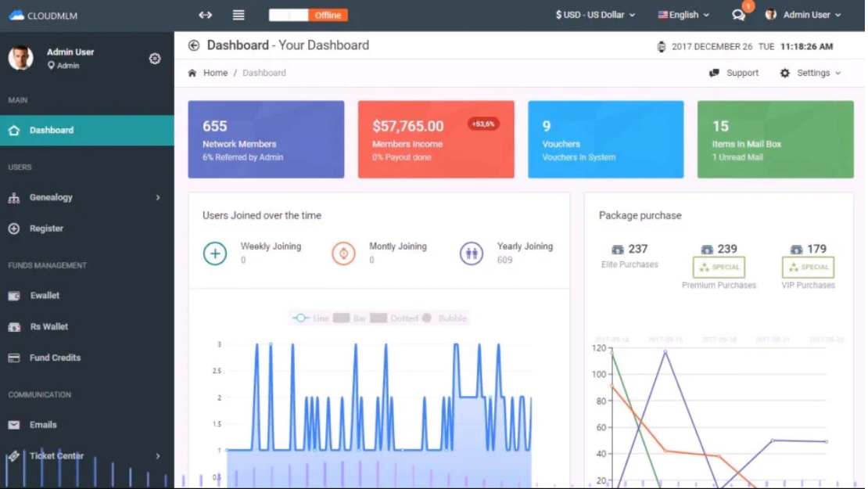The height and width of the screenshot is (489, 868).
Task: Click the gear icon beside Admin User profile
Action: pos(155,59)
